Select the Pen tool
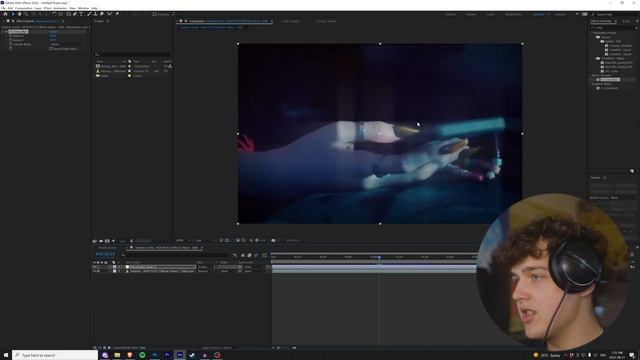 (75, 14)
